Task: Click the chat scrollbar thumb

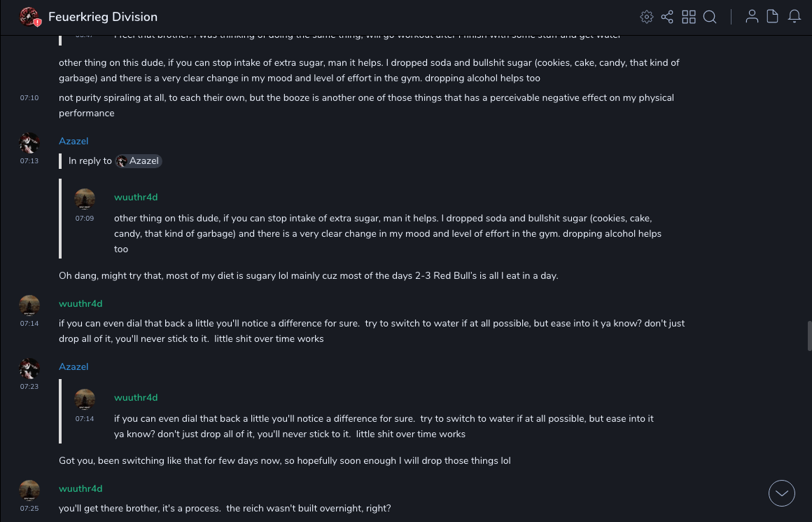Action: [x=810, y=336]
